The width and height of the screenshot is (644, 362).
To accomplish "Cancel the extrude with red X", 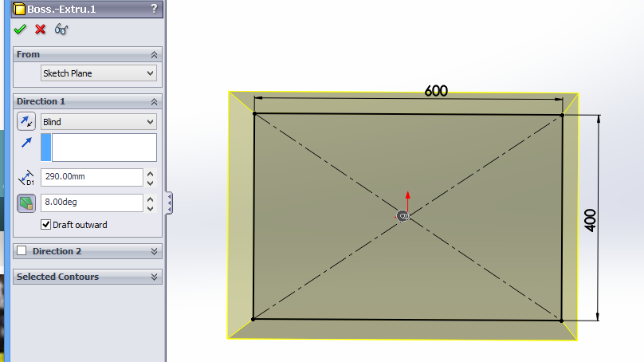I will pyautogui.click(x=40, y=30).
